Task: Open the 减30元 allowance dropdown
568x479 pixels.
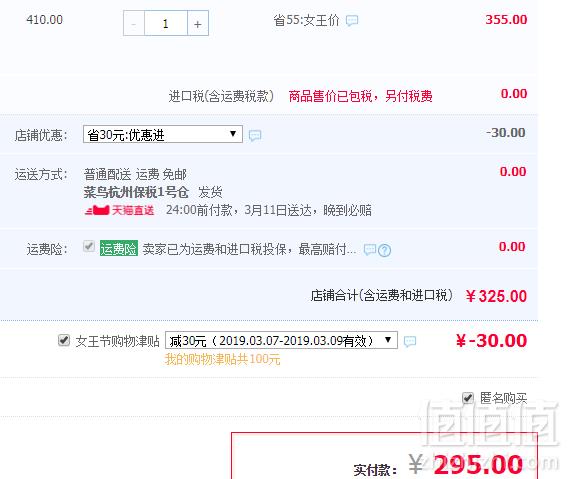Action: tap(281, 340)
